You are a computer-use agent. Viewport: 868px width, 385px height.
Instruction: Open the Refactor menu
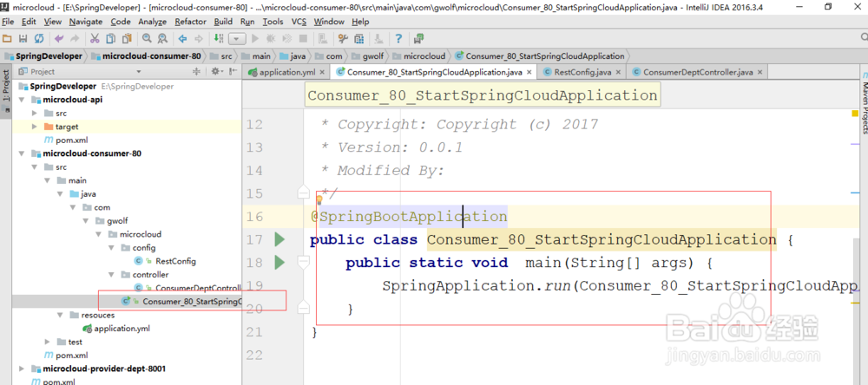coord(190,22)
